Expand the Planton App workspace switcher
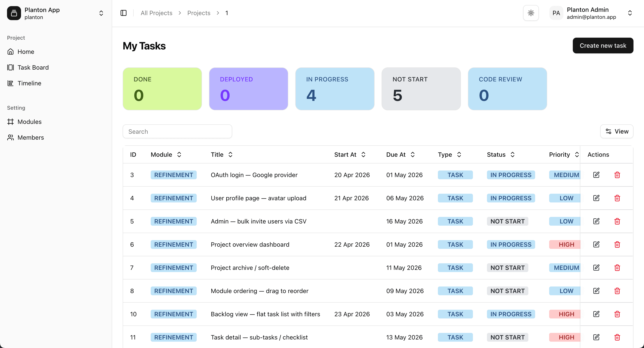The width and height of the screenshot is (644, 348). (101, 13)
